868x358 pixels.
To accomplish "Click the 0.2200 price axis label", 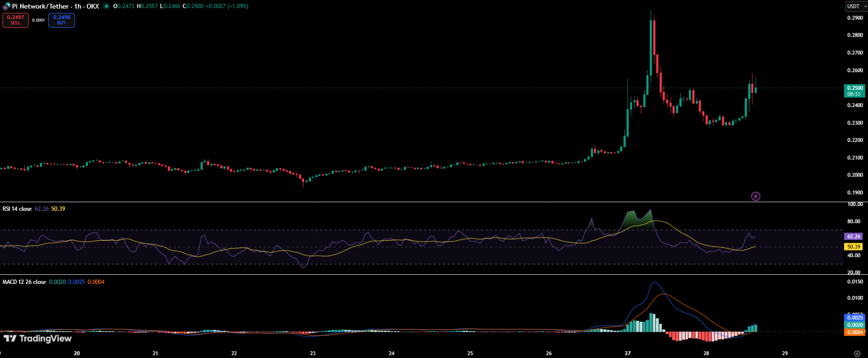I will pos(855,140).
